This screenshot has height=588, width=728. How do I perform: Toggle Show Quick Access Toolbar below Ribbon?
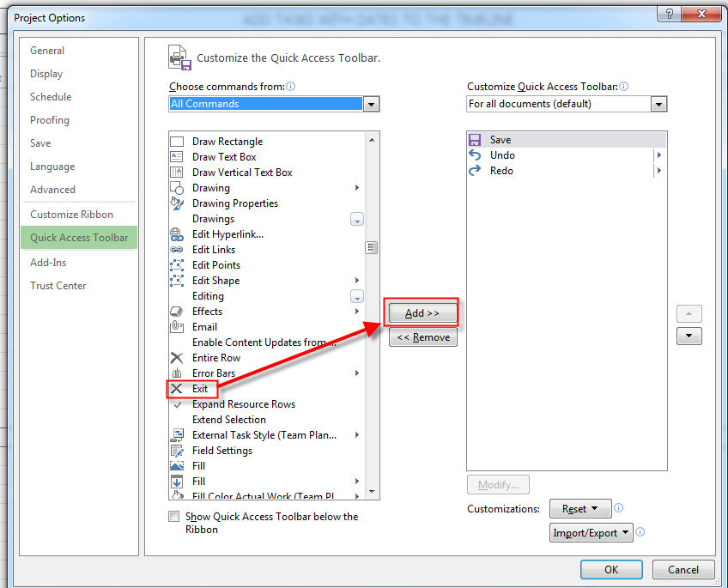(174, 517)
